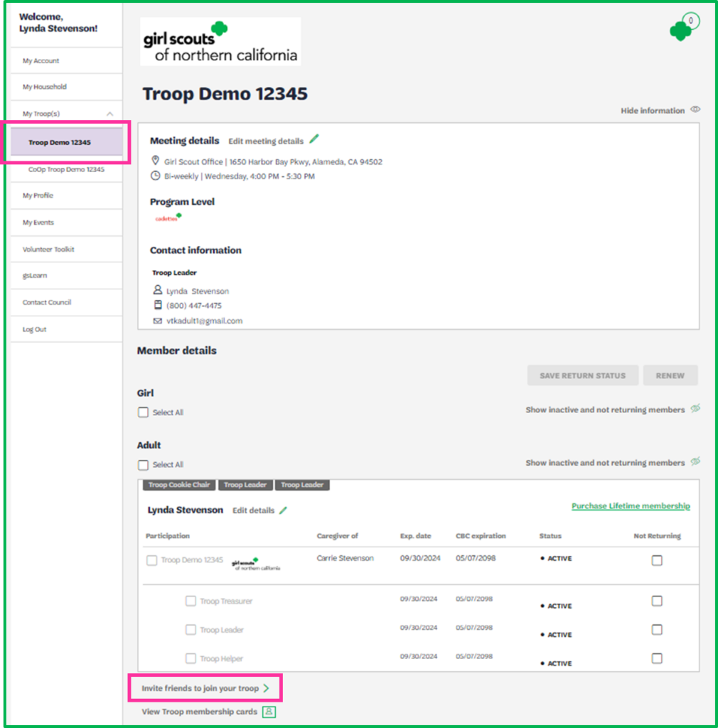Image resolution: width=718 pixels, height=728 pixels.
Task: Collapse the My Troop(s) chevron
Action: (x=110, y=114)
